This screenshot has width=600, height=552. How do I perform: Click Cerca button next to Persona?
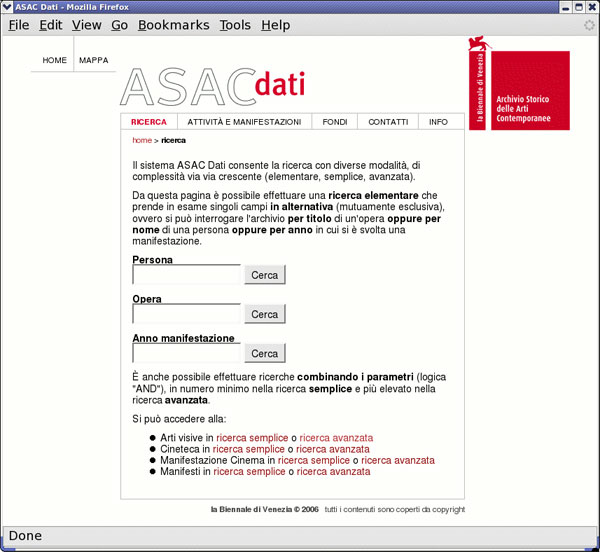point(265,275)
